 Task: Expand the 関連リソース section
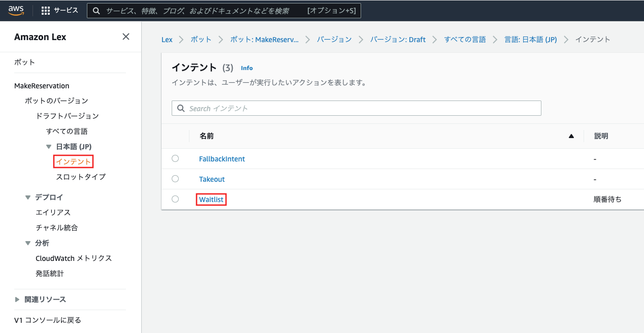coord(18,299)
